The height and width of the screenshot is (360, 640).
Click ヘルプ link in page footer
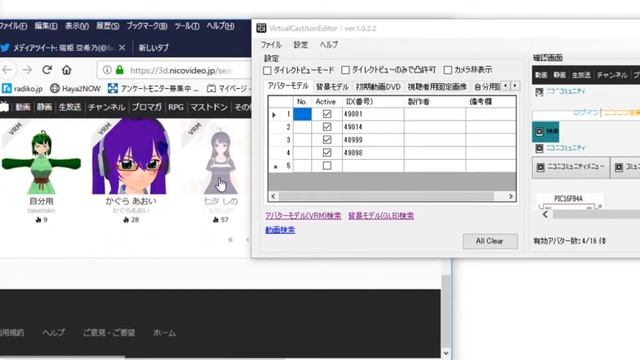(x=53, y=333)
